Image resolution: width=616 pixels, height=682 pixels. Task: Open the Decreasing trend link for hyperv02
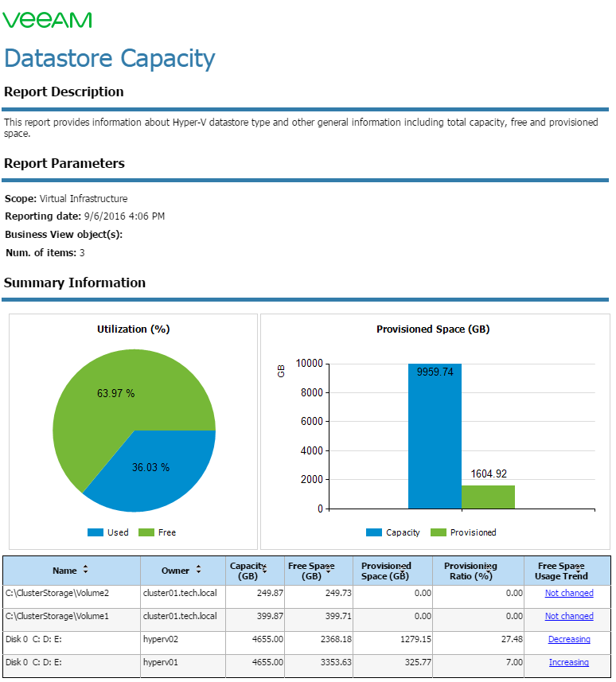tap(569, 639)
